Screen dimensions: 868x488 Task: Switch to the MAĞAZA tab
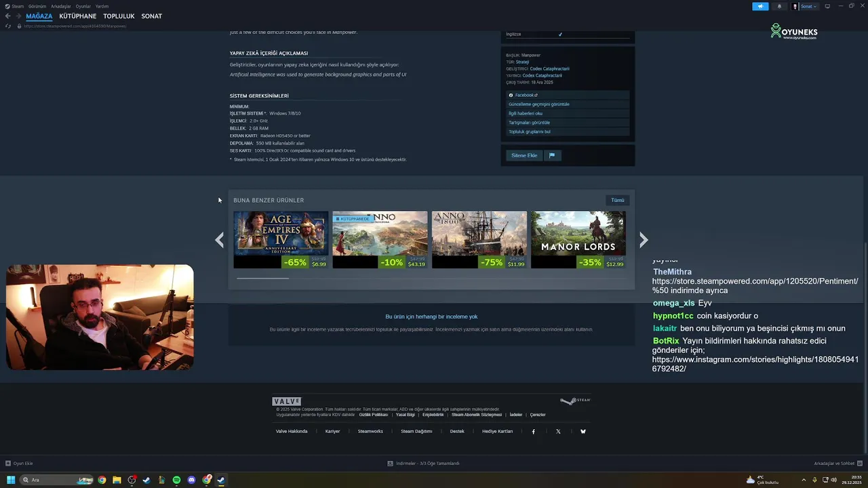39,16
